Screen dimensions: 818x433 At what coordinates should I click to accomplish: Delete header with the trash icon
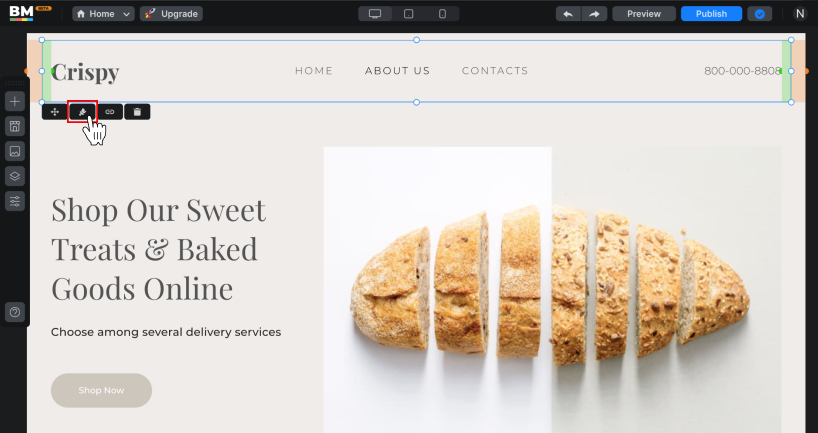click(x=137, y=112)
